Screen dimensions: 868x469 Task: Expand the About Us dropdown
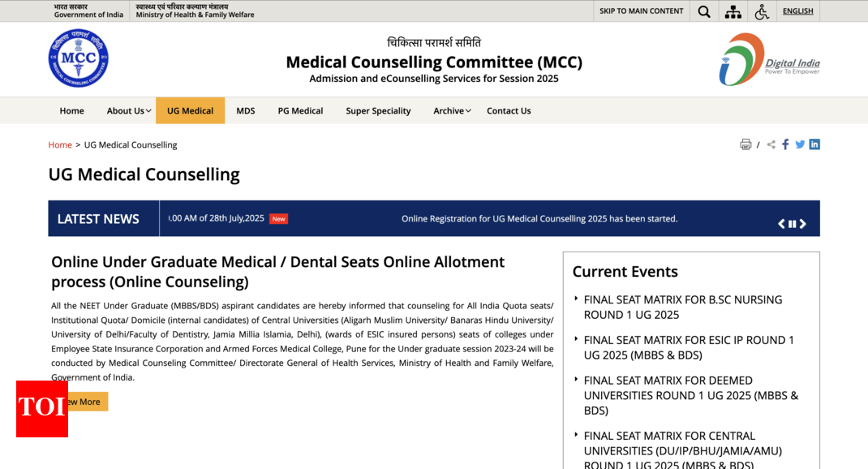coord(128,110)
